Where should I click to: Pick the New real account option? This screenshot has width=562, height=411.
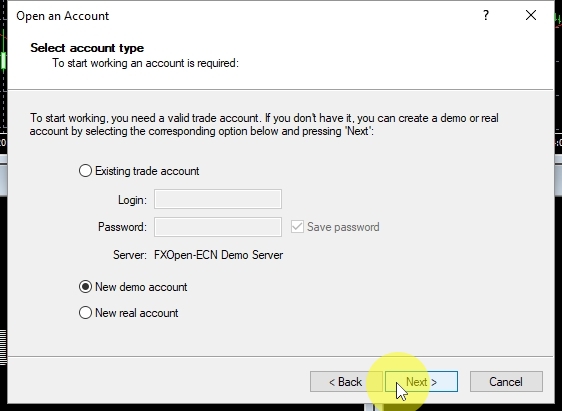click(x=85, y=312)
